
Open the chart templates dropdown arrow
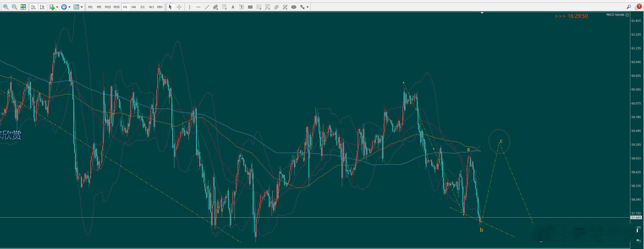coord(82,7)
